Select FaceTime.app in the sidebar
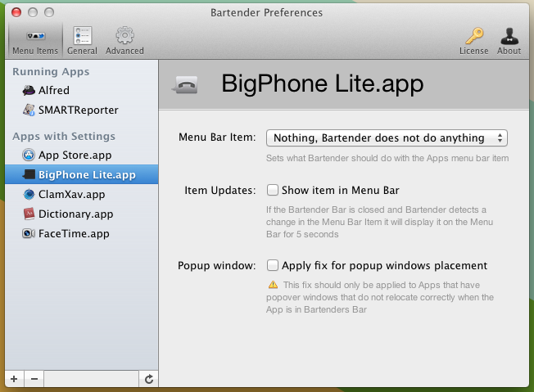Screen dimensions: 534x392 82,234
